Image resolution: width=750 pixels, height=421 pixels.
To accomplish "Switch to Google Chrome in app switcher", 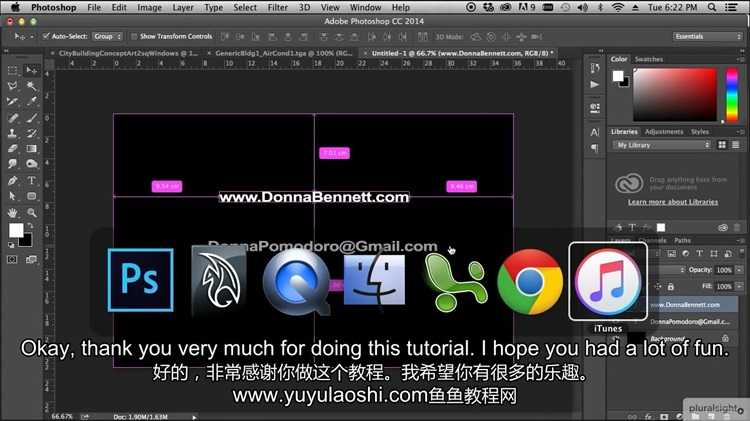I will (530, 281).
